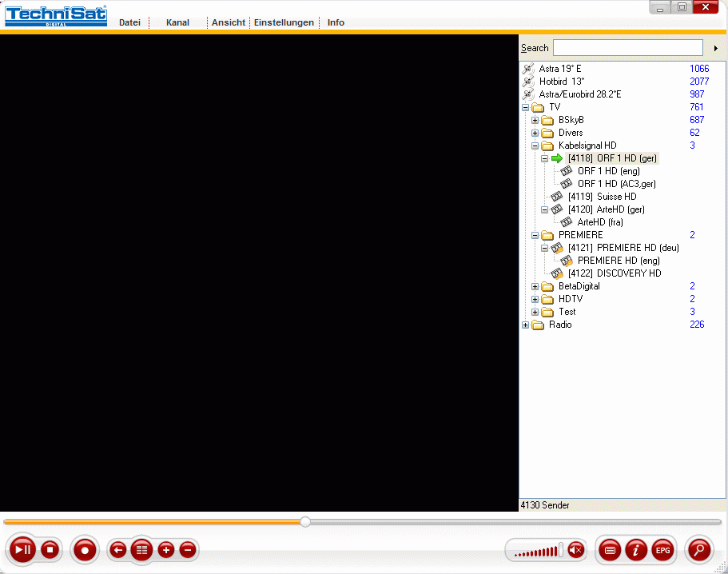Select the [4120] ArteHD (ger) channel
The width and height of the screenshot is (728, 574).
[607, 209]
